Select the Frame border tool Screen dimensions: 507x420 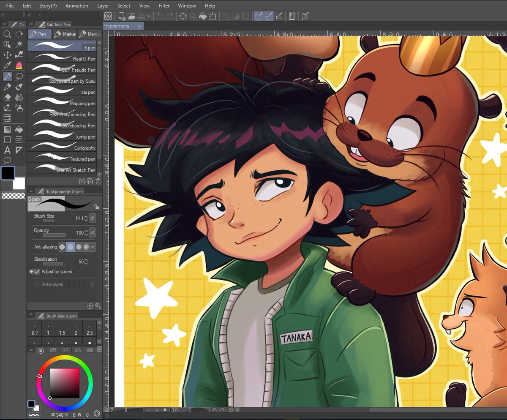[19, 140]
